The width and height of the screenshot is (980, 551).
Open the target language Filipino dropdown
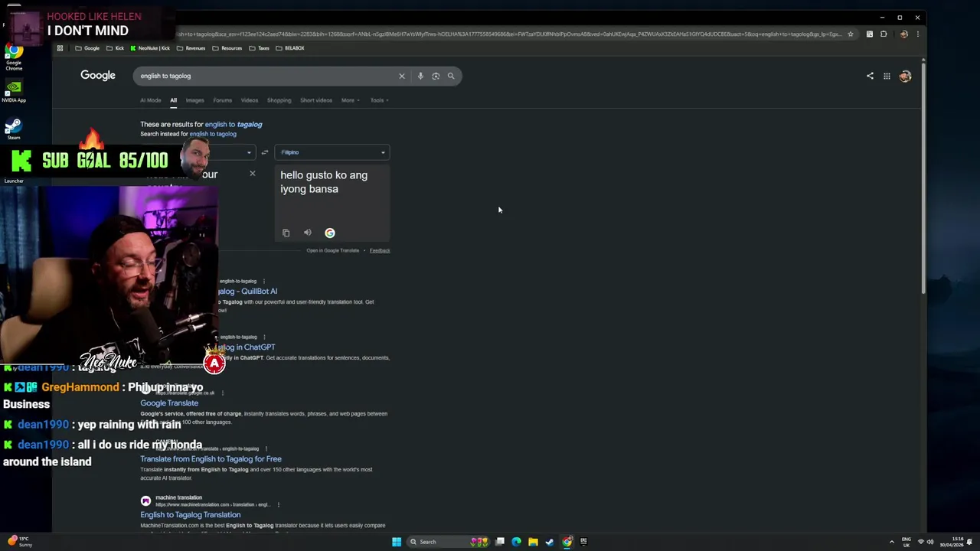point(332,152)
